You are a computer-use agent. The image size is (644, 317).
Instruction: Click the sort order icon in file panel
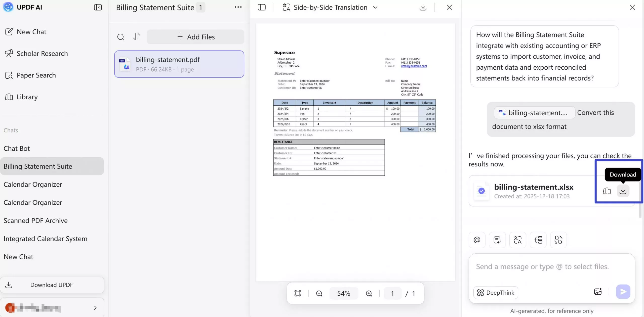pyautogui.click(x=136, y=37)
